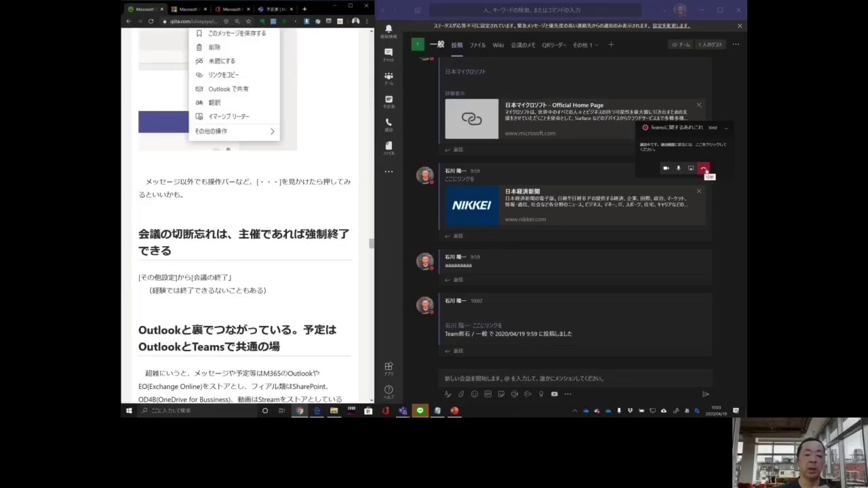Screen dimensions: 868x488
Task: Open the Calendar (予定表) in Teams sidebar
Action: [389, 102]
